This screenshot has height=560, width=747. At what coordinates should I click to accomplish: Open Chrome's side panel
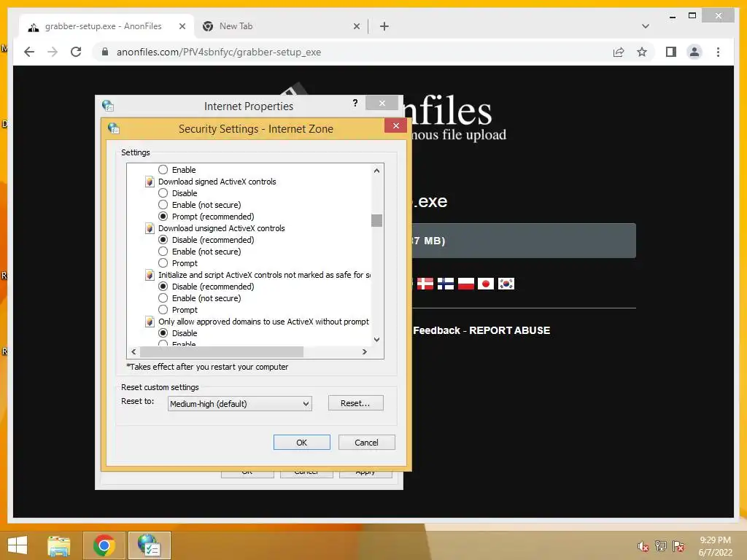click(x=671, y=52)
